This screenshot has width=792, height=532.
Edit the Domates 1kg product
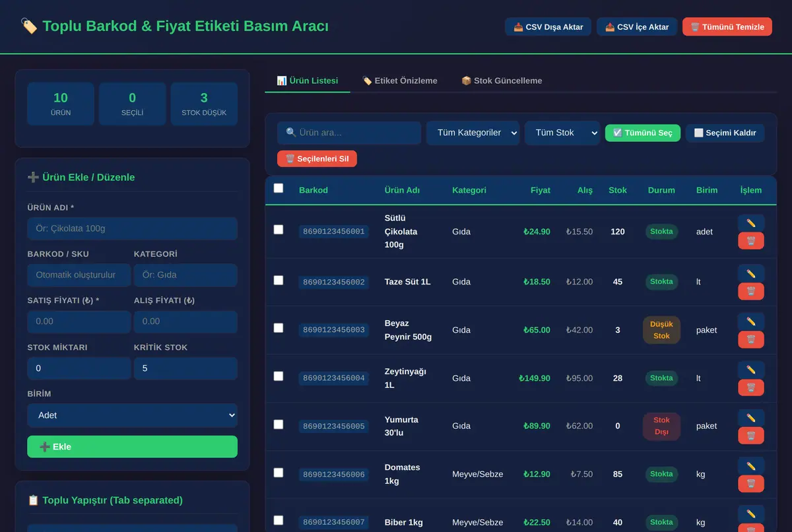[x=750, y=466]
